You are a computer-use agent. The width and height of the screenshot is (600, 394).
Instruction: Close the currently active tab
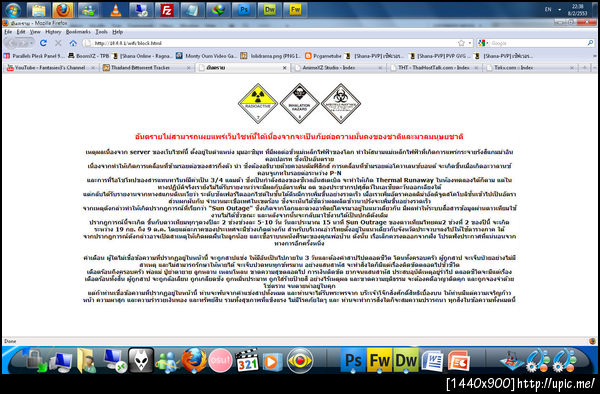pos(284,68)
